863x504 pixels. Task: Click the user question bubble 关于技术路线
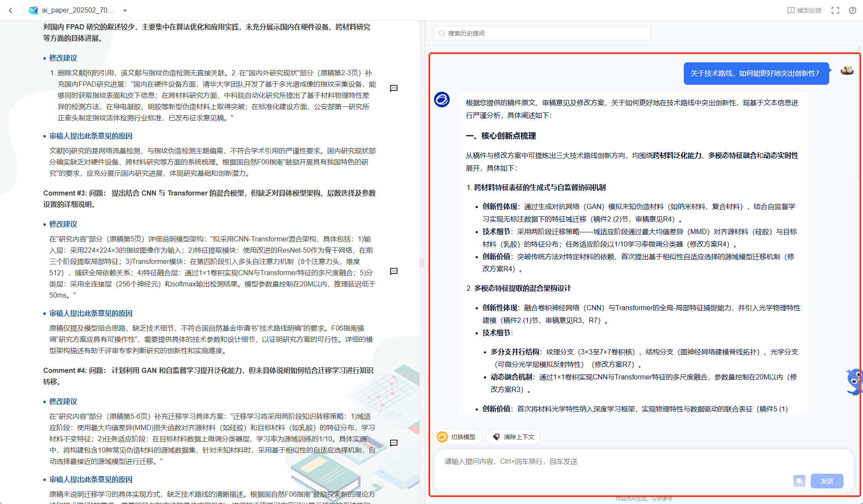pos(756,74)
